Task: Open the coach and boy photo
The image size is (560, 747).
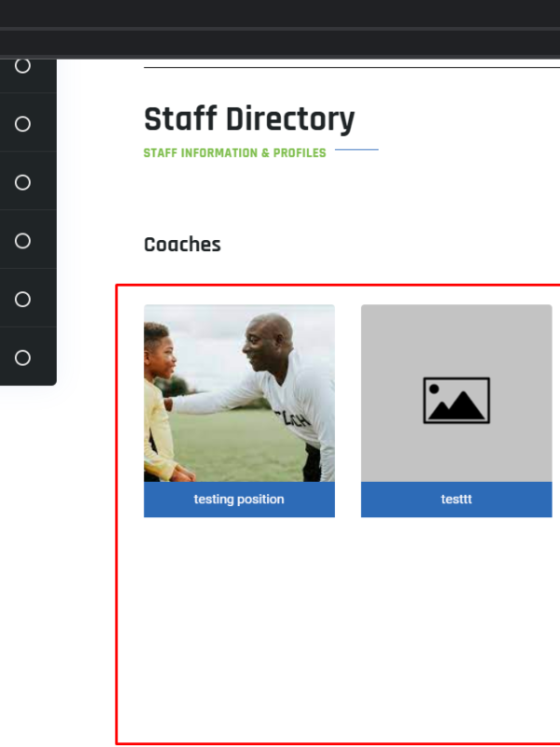Action: pos(239,393)
